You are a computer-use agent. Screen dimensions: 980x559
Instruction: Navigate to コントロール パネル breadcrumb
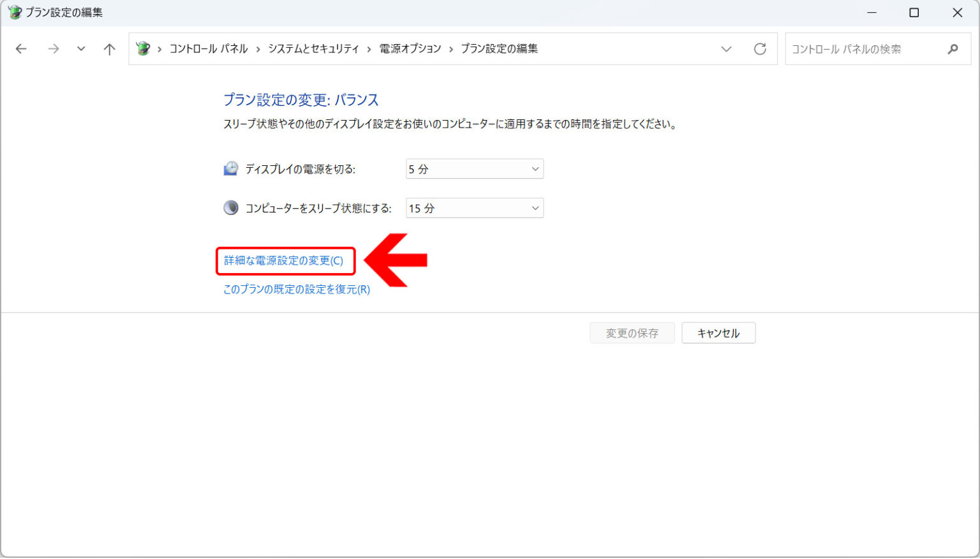click(209, 49)
